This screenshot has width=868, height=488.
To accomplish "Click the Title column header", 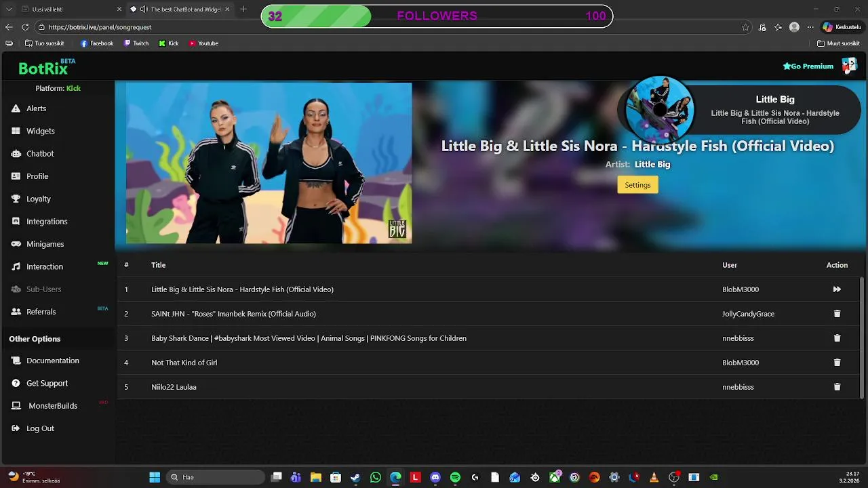I will pos(158,265).
